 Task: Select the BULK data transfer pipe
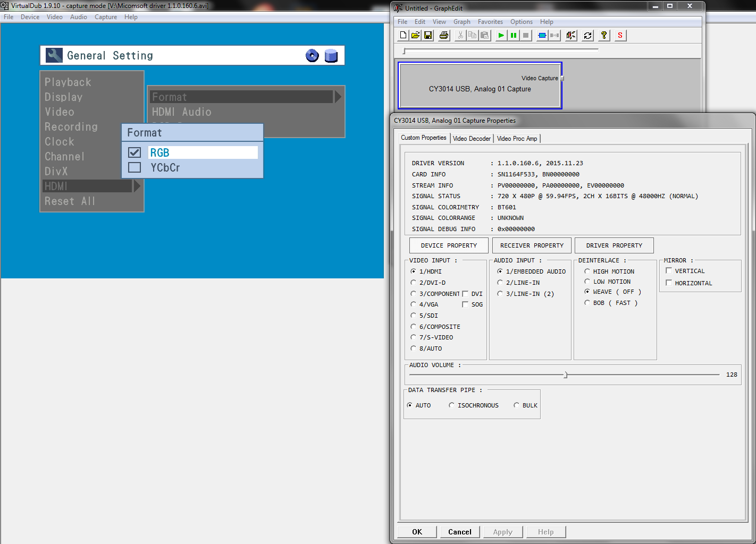[x=516, y=405]
